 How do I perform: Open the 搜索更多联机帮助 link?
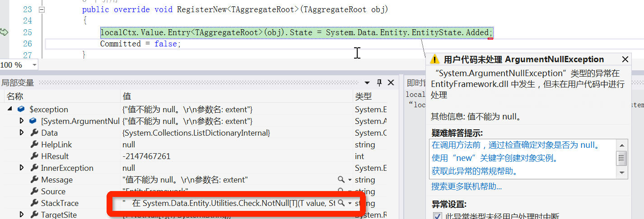point(466,186)
